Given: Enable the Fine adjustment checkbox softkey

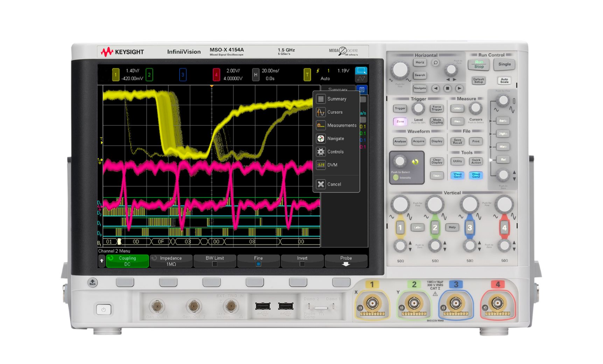Looking at the screenshot, I should (x=258, y=260).
